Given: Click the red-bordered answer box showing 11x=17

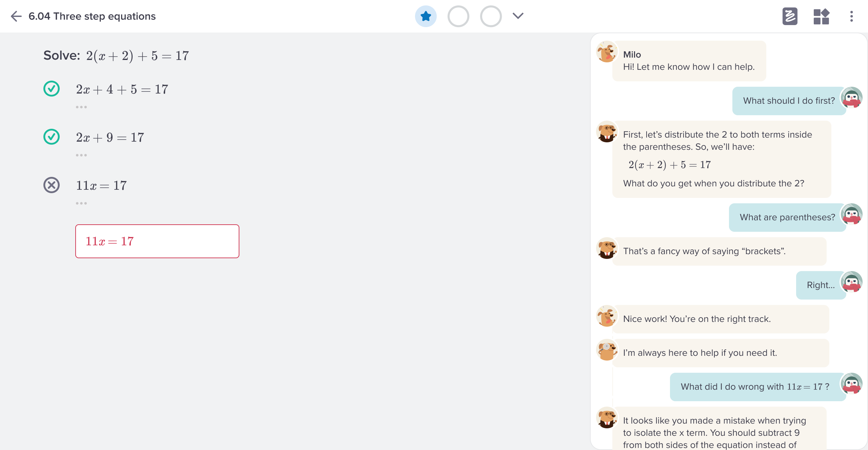Looking at the screenshot, I should click(157, 241).
